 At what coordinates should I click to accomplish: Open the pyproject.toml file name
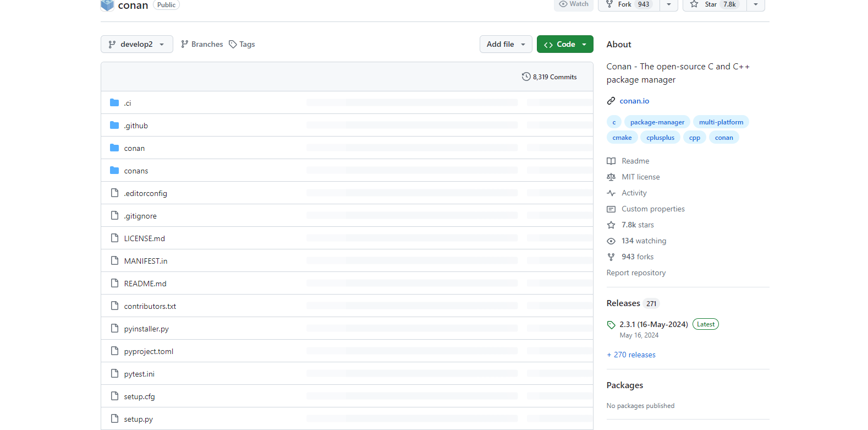149,351
